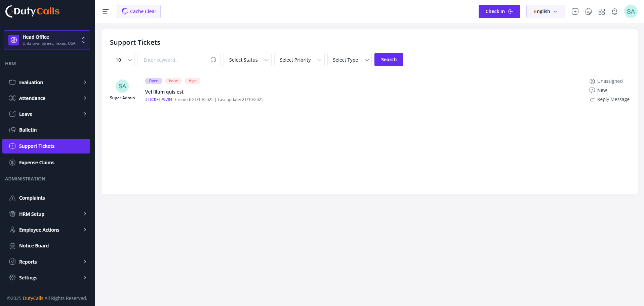Open the Select Status dropdown
This screenshot has width=644, height=306.
pos(247,60)
